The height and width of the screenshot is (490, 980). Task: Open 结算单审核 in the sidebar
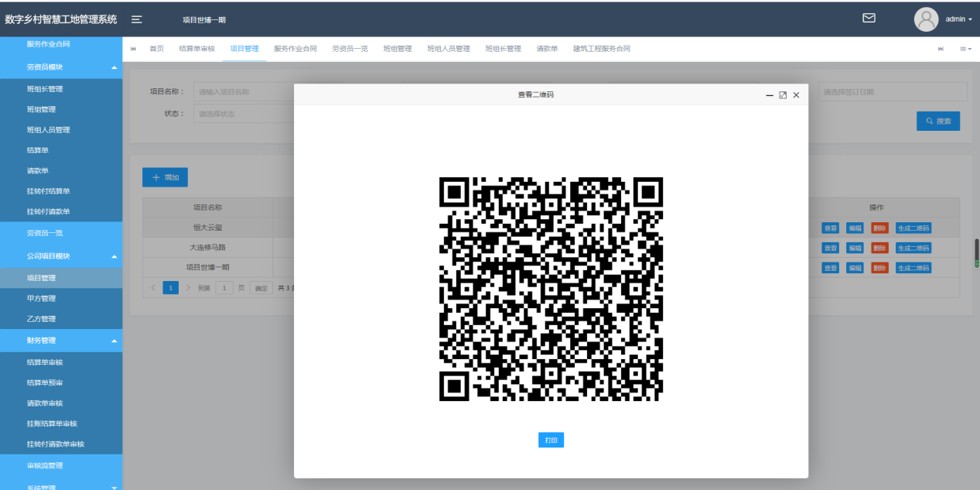pos(61,362)
